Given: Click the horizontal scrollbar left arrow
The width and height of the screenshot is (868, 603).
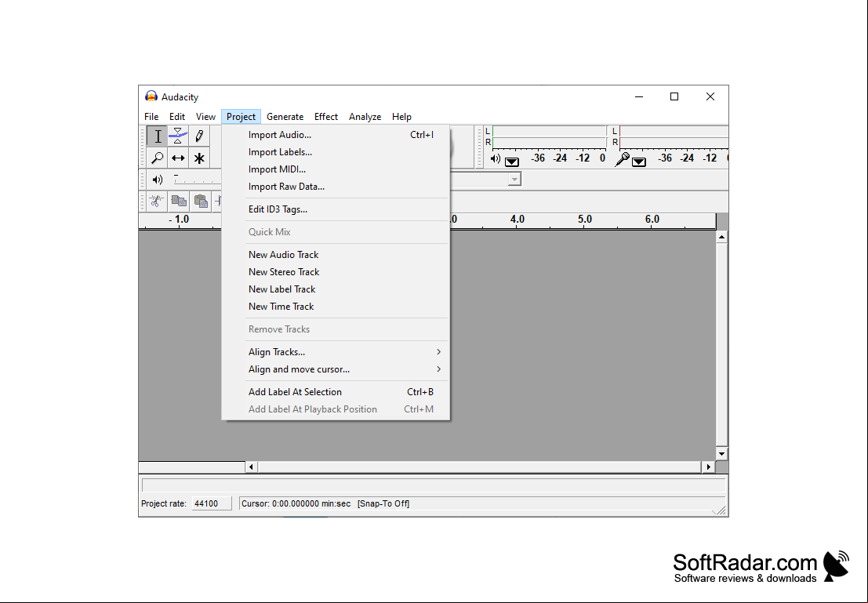Looking at the screenshot, I should (x=252, y=467).
